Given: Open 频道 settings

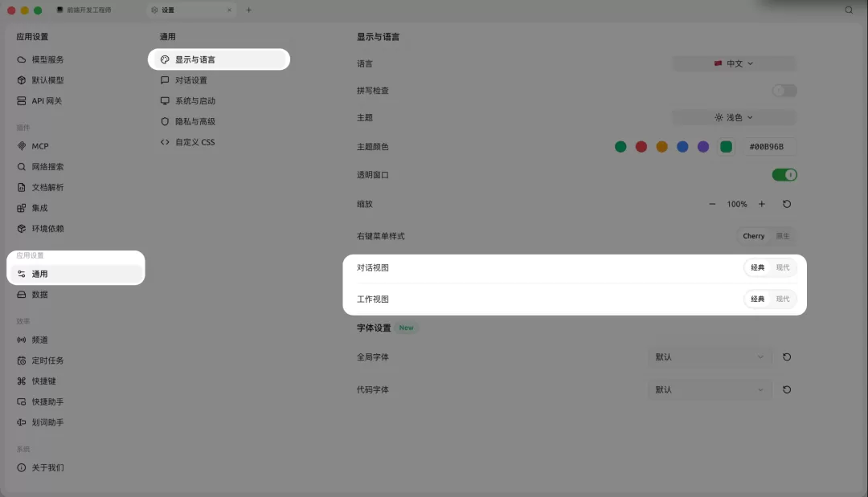Looking at the screenshot, I should pos(76,340).
